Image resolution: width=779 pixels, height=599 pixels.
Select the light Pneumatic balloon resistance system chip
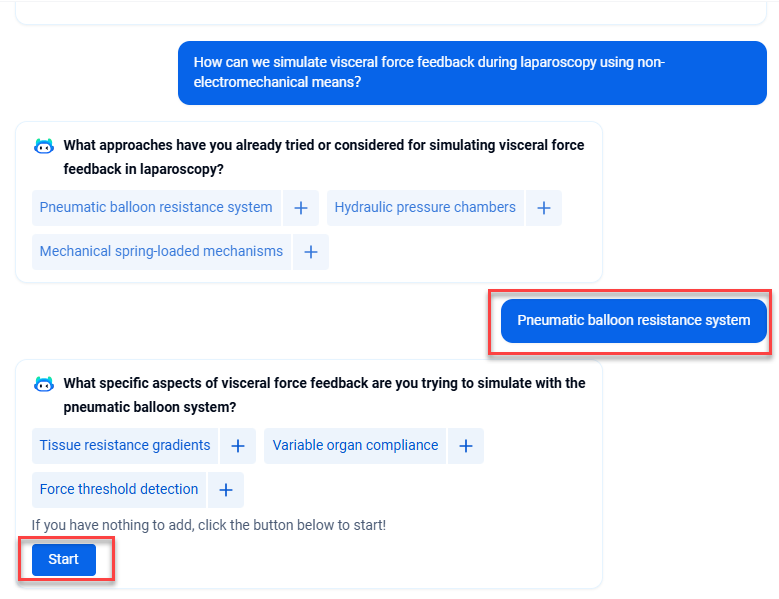[156, 208]
